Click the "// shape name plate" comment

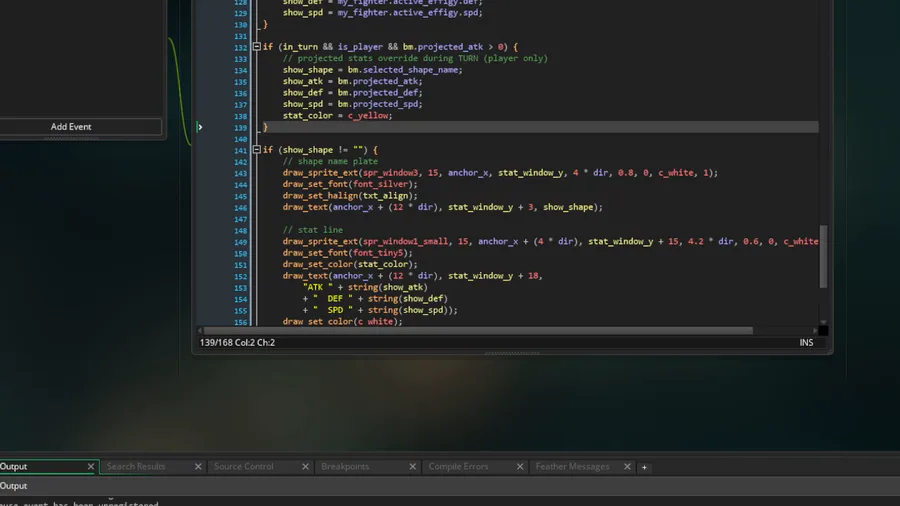(x=330, y=161)
